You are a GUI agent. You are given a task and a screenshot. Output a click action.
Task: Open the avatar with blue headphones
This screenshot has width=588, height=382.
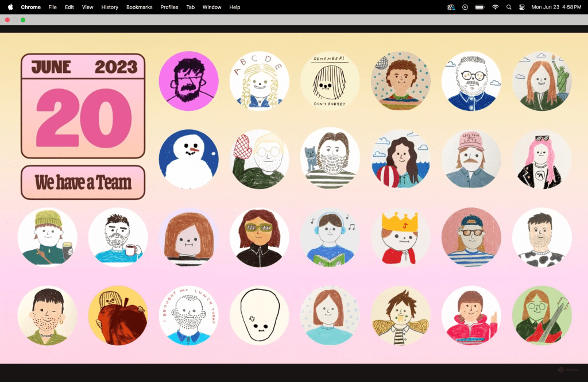(330, 237)
